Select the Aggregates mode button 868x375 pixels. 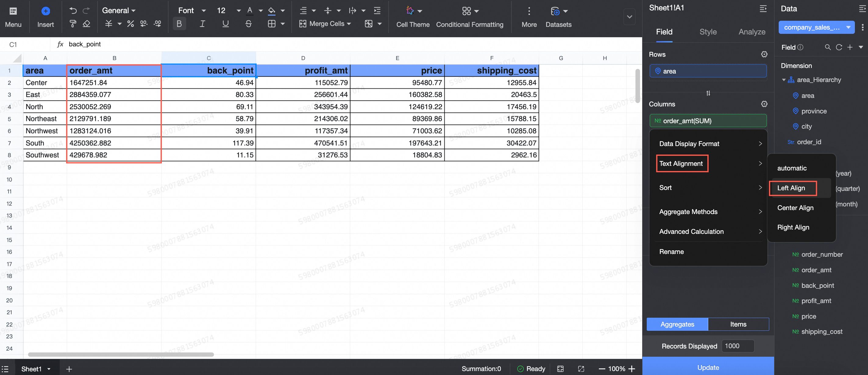[677, 324]
